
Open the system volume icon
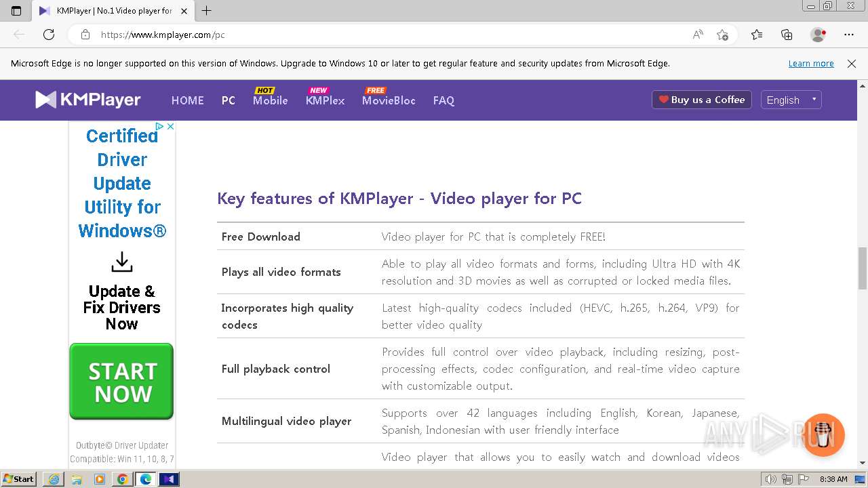click(771, 479)
